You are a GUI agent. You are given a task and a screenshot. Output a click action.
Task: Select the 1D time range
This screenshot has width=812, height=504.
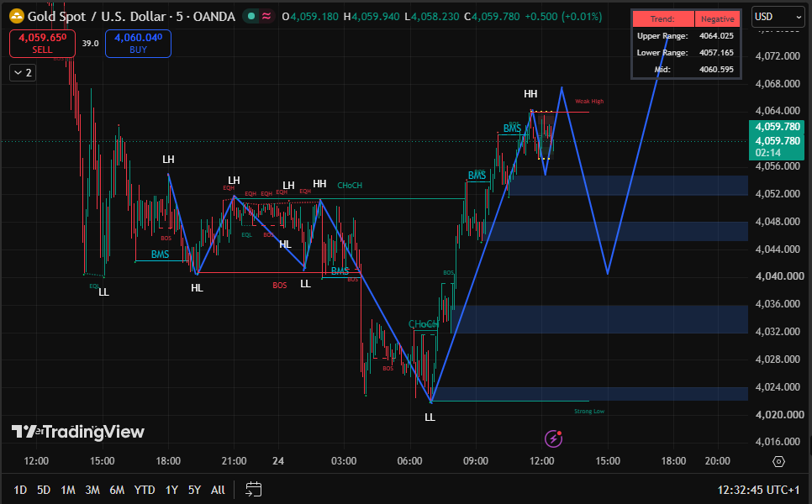(20, 490)
